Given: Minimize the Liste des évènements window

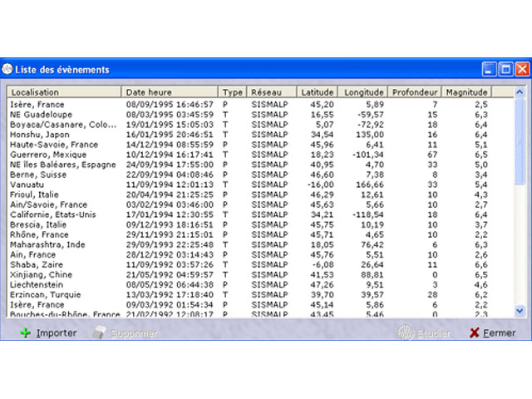Looking at the screenshot, I should pyautogui.click(x=490, y=70).
